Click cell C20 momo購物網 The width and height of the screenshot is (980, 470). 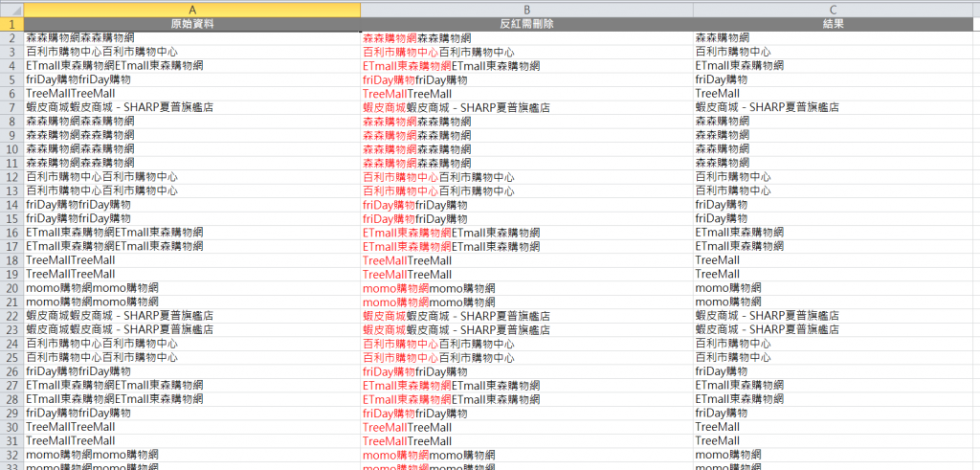(834, 288)
